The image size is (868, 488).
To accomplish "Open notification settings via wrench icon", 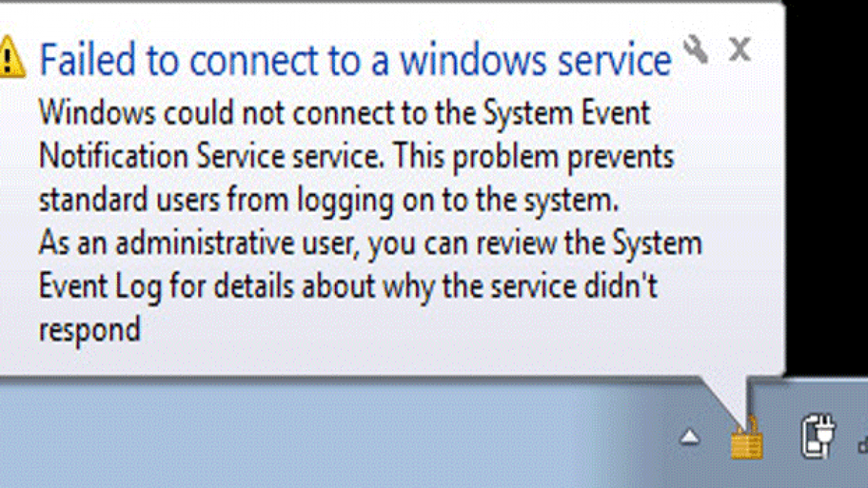I will coord(696,49).
